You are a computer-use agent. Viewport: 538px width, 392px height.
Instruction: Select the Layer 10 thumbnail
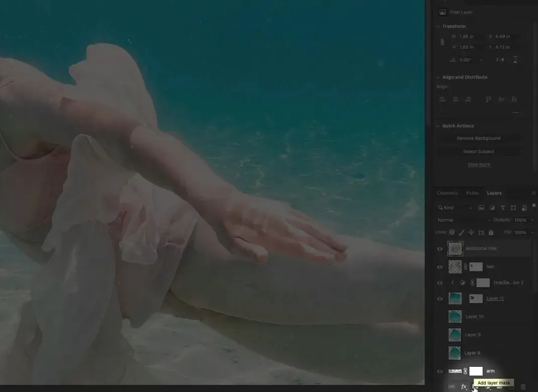coord(455,317)
